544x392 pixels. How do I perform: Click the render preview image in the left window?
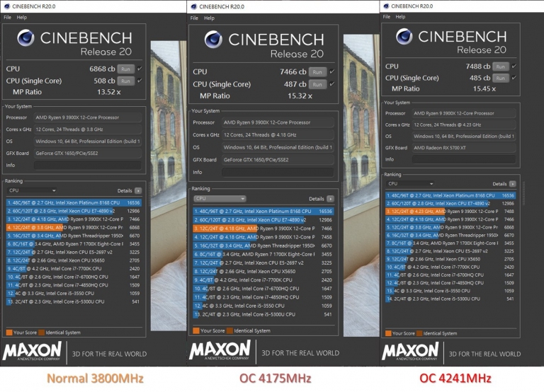(169, 185)
